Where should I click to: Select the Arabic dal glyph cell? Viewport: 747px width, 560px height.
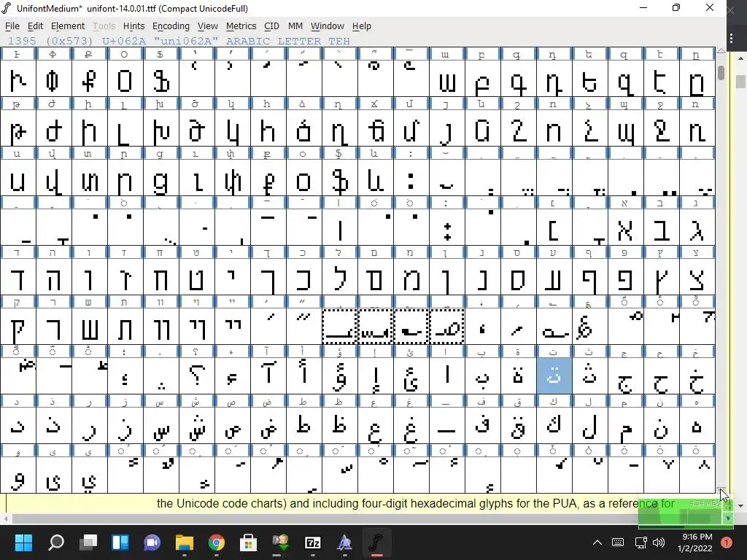pos(18,426)
